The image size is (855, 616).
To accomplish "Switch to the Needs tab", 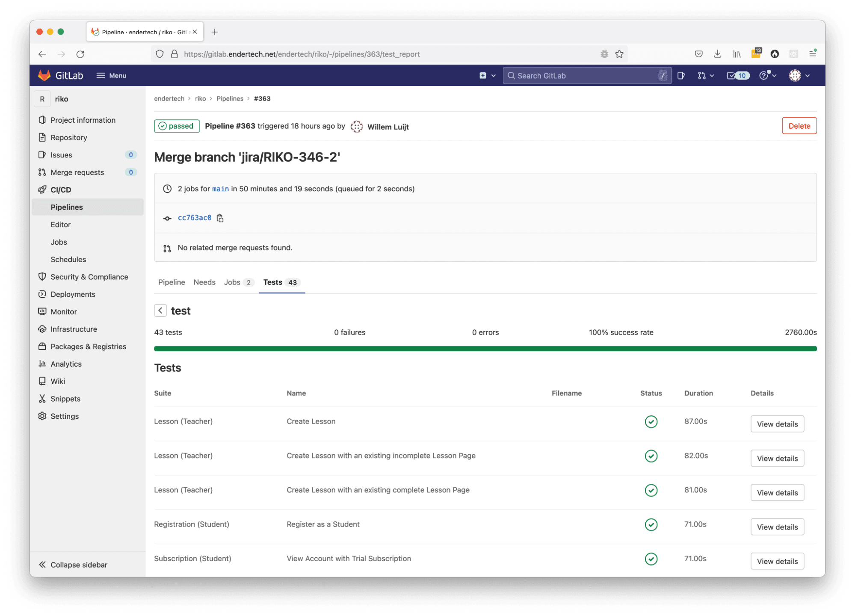I will point(204,282).
